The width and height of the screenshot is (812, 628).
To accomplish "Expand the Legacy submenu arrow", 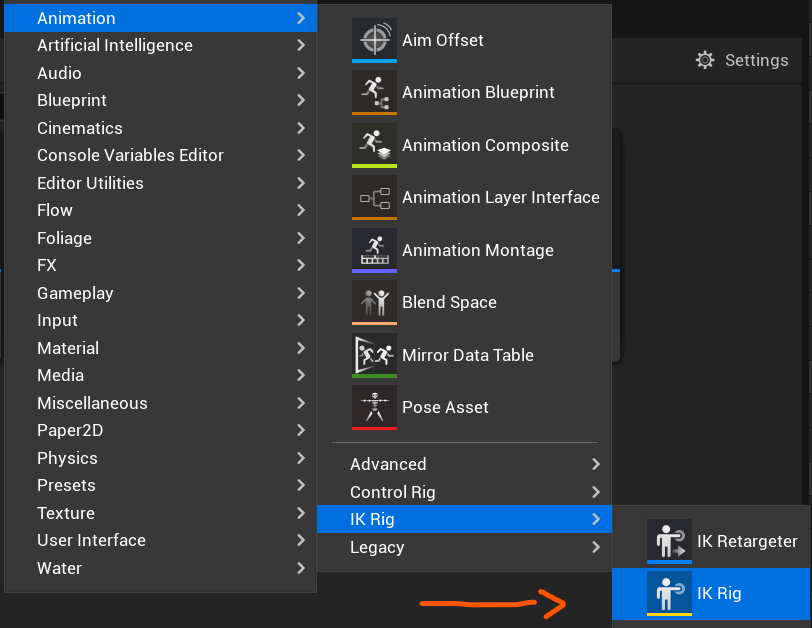I will pyautogui.click(x=596, y=547).
